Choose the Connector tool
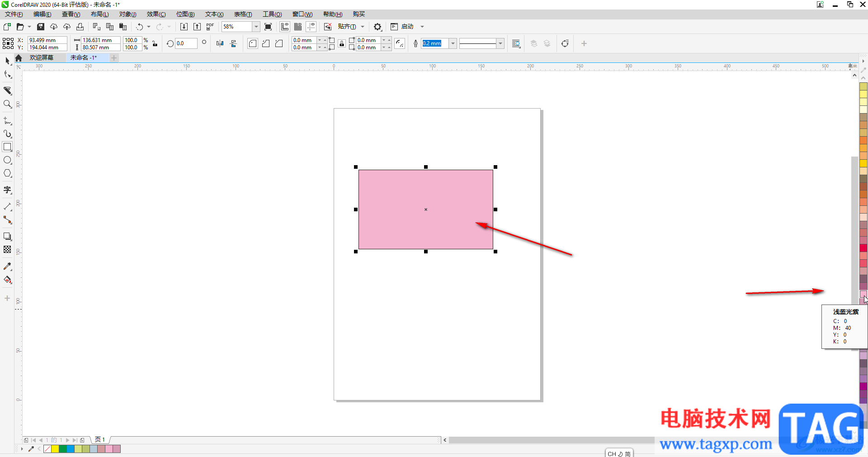 pos(7,220)
